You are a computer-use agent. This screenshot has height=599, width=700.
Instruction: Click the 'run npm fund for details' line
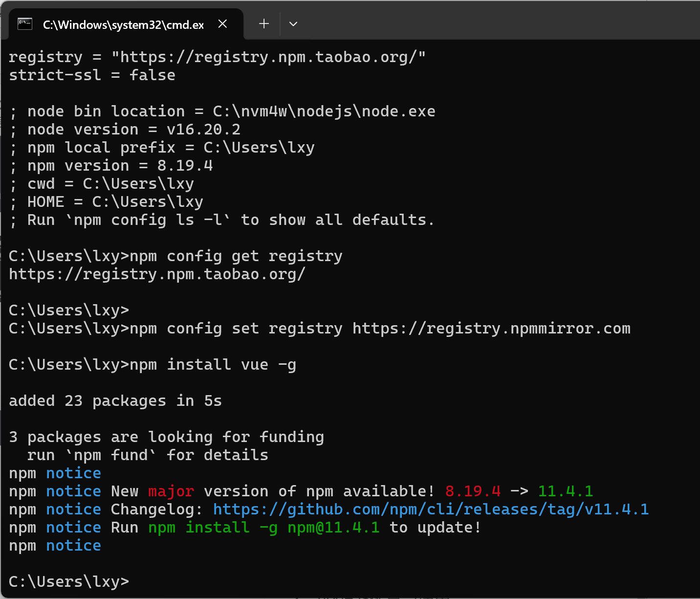[148, 455]
